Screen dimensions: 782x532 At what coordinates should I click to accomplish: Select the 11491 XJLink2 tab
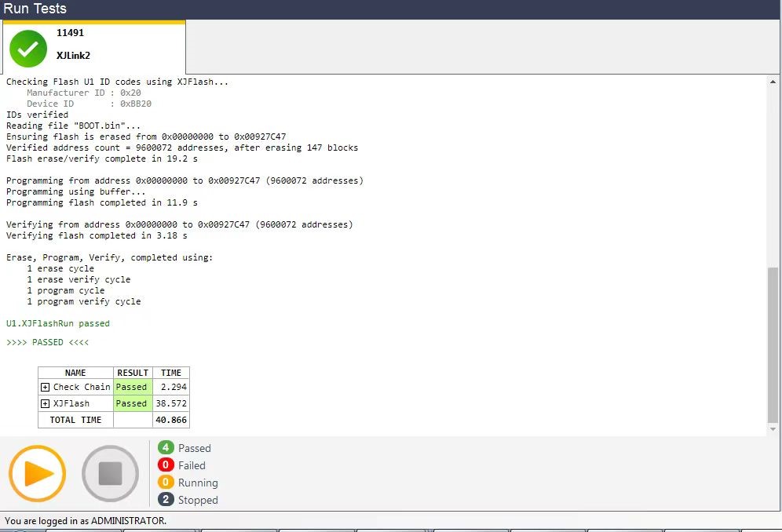click(93, 47)
